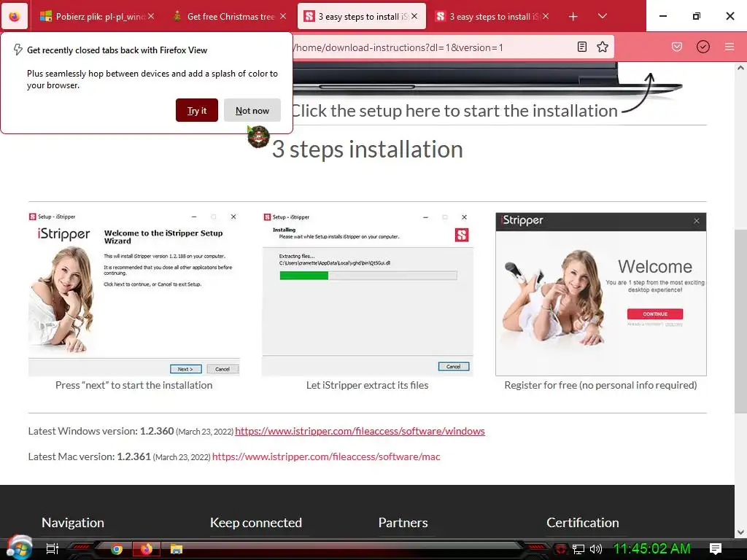Open Task View on the taskbar
Screen dimensions: 747x560
point(53,549)
